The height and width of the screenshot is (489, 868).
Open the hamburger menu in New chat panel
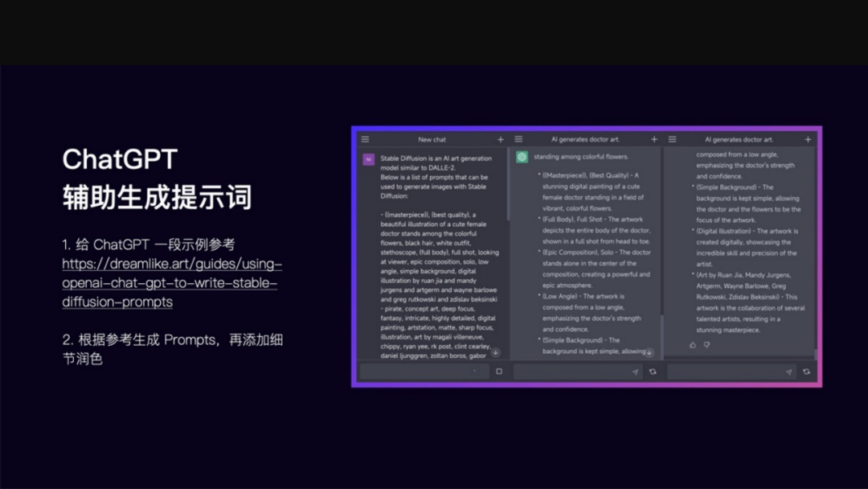pos(366,140)
